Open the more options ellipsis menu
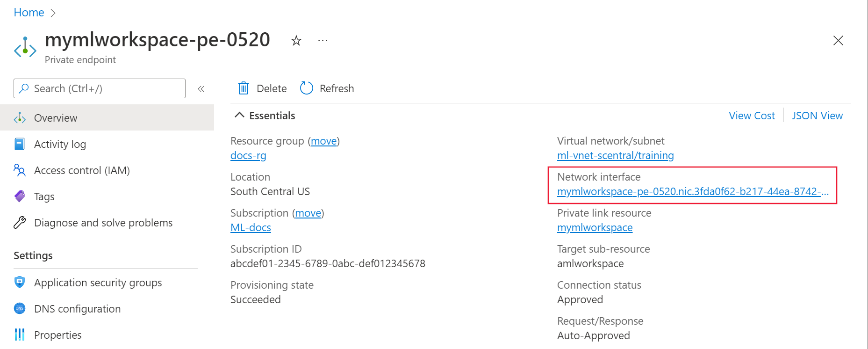Image resolution: width=868 pixels, height=349 pixels. pyautogui.click(x=323, y=41)
